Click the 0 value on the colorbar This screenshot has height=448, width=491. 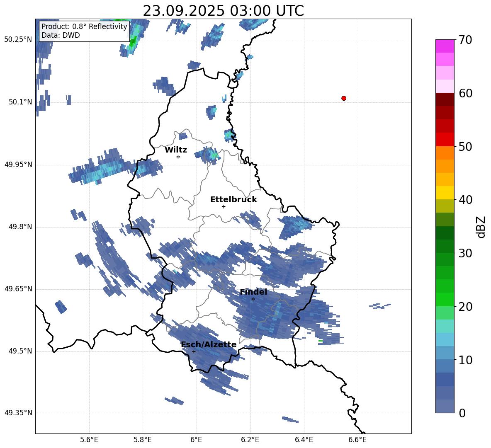tap(462, 413)
